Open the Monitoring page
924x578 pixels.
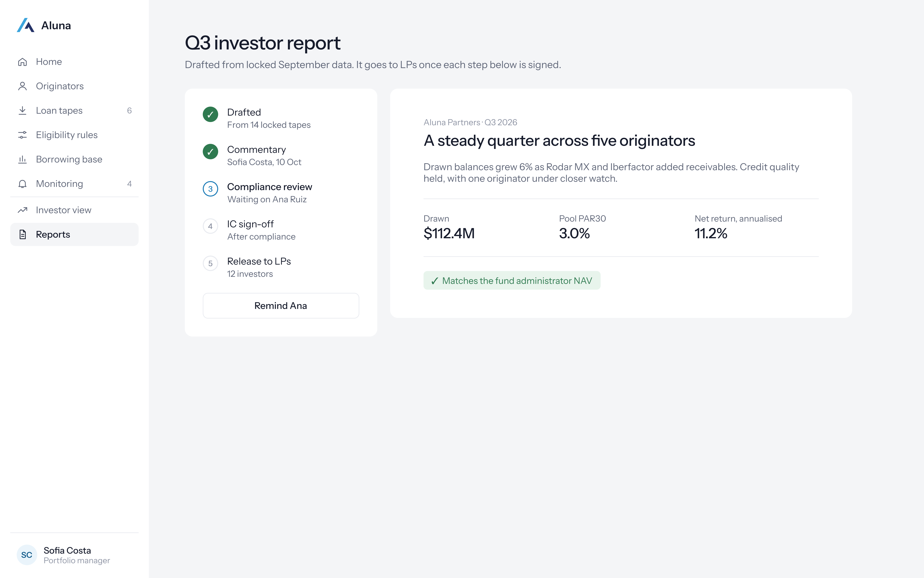coord(74,184)
